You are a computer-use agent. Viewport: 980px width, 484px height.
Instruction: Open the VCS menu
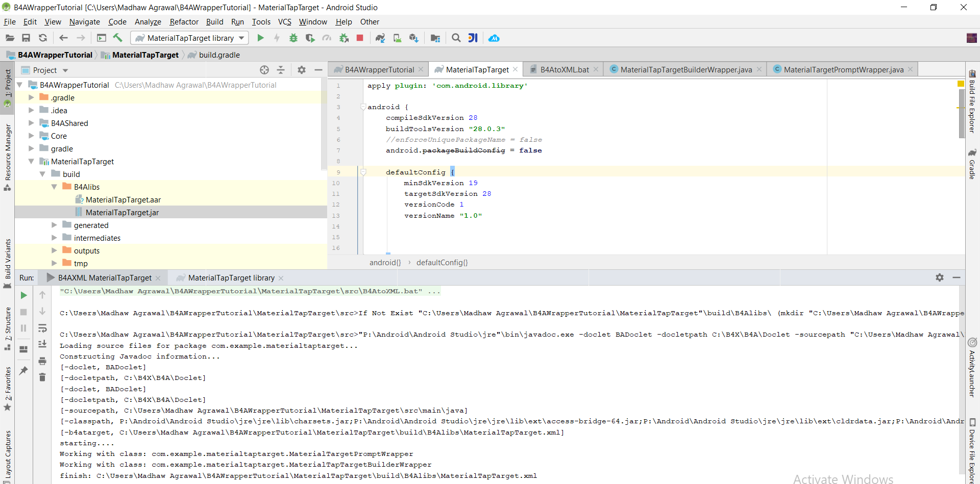pos(285,22)
